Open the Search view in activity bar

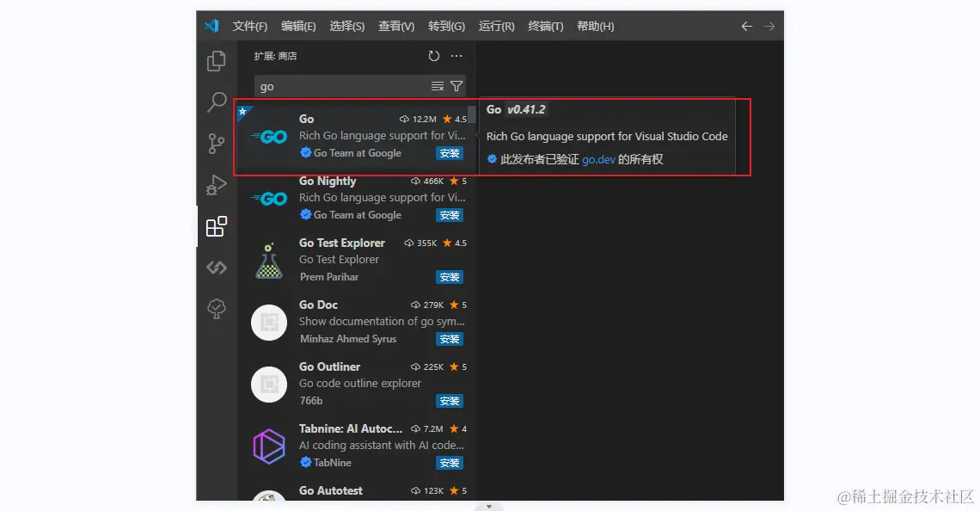click(217, 102)
